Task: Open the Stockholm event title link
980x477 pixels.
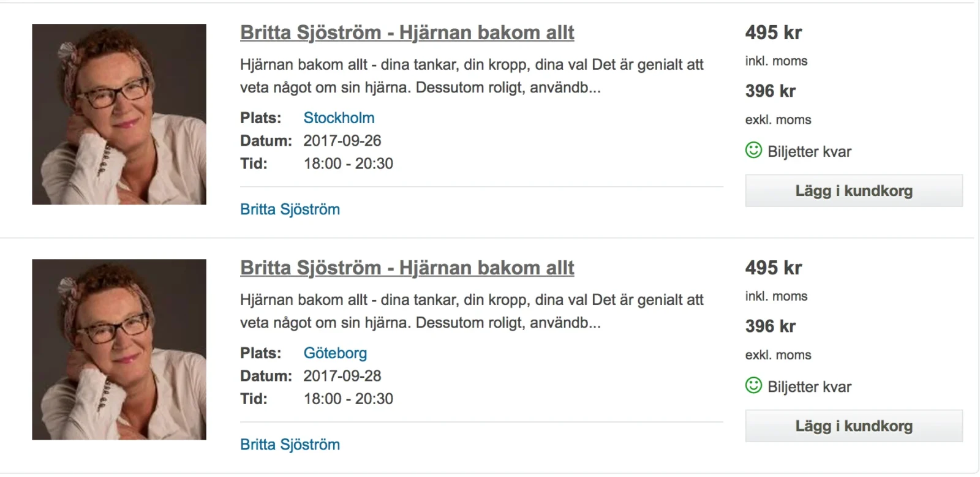Action: coord(406,32)
